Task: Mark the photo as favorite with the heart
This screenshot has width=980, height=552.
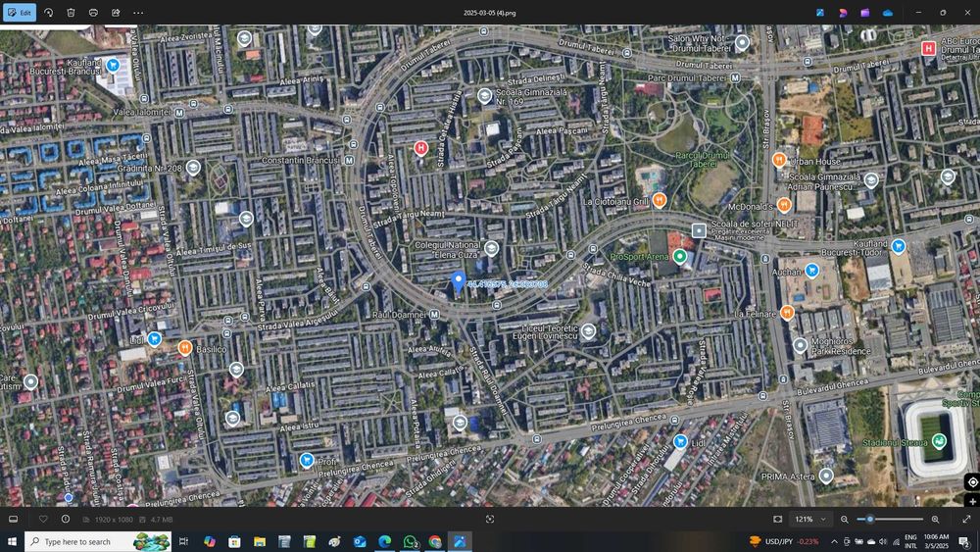Action: [x=43, y=519]
